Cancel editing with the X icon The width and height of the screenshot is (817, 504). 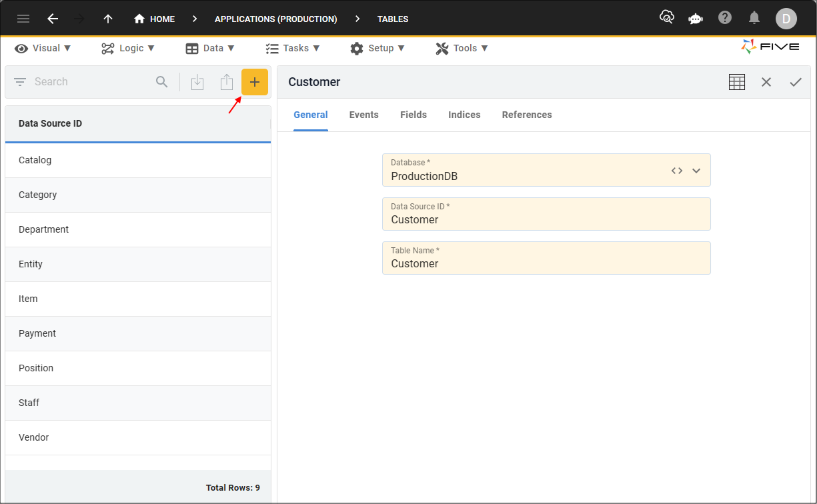pos(766,82)
